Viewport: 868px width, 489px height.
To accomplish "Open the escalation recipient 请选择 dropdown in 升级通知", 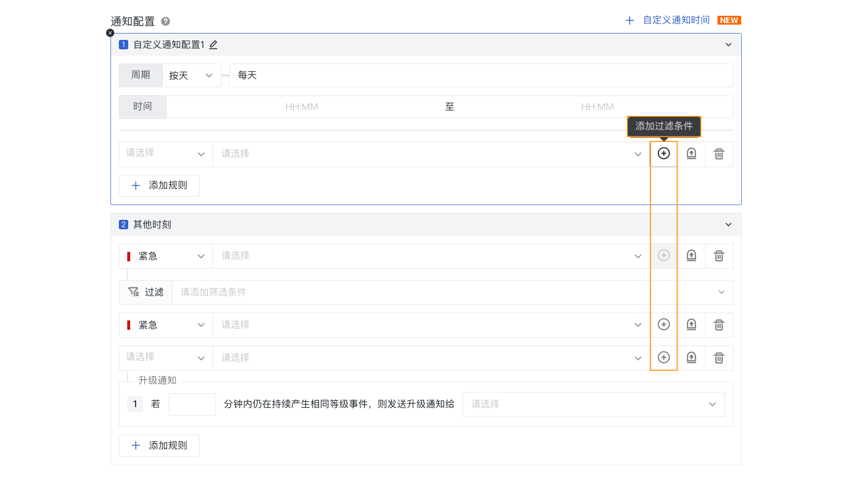I will (593, 404).
